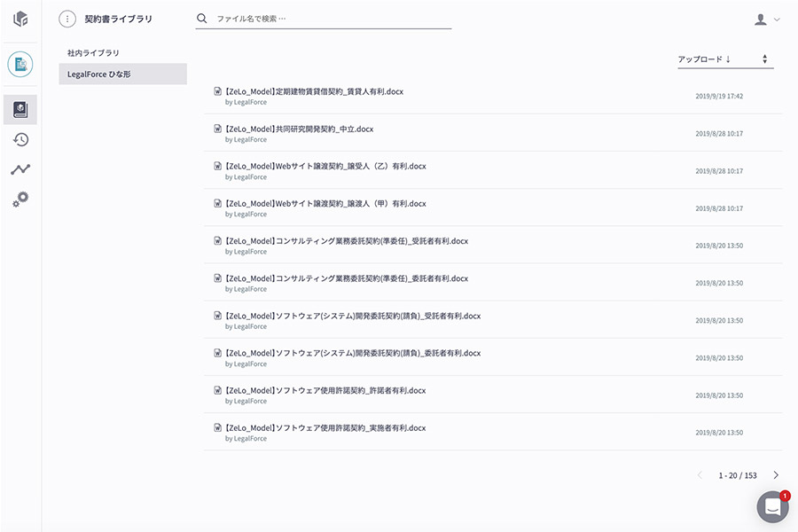Viewport: 798px width, 532px height.
Task: Click the search magnifier icon
Action: tap(202, 19)
